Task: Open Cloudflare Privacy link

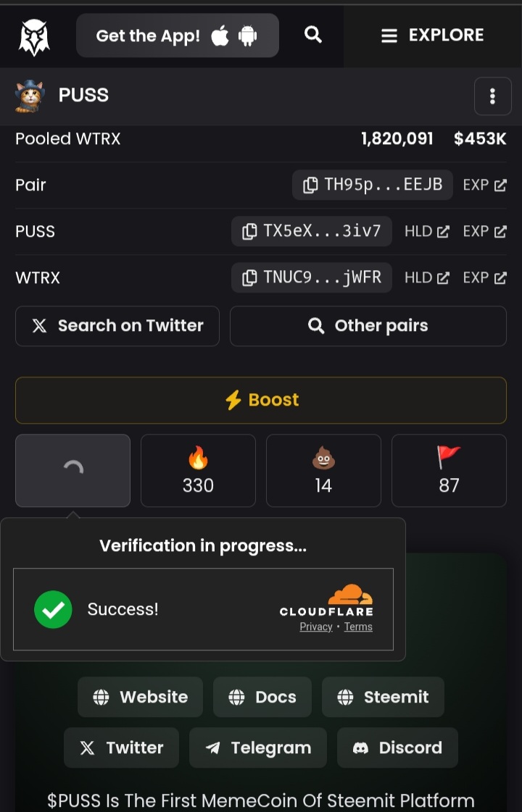Action: point(315,627)
